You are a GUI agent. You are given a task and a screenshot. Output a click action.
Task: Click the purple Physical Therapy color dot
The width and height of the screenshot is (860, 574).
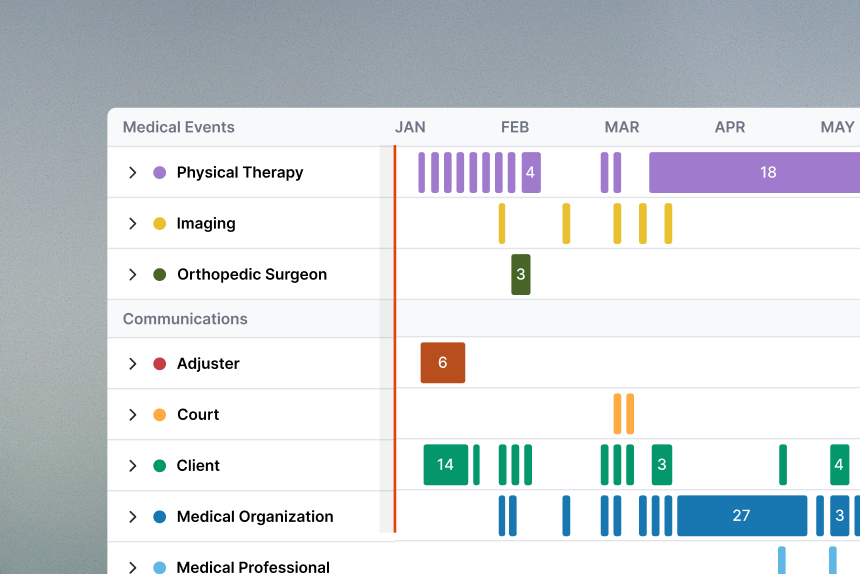(159, 173)
